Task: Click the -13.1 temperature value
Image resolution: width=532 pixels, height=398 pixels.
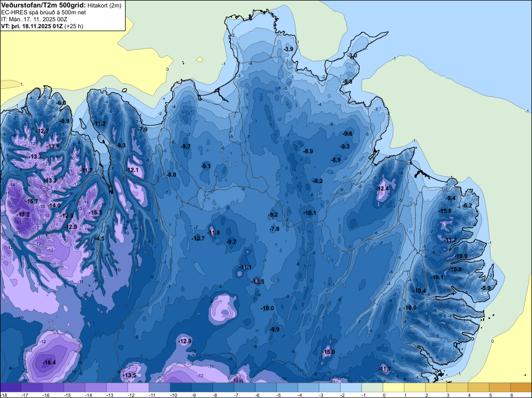Action: coord(53,146)
